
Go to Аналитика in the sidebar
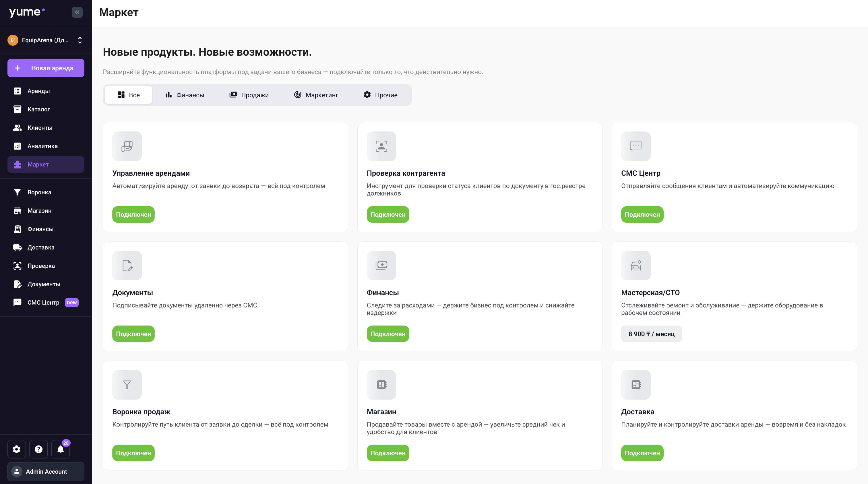(x=42, y=146)
